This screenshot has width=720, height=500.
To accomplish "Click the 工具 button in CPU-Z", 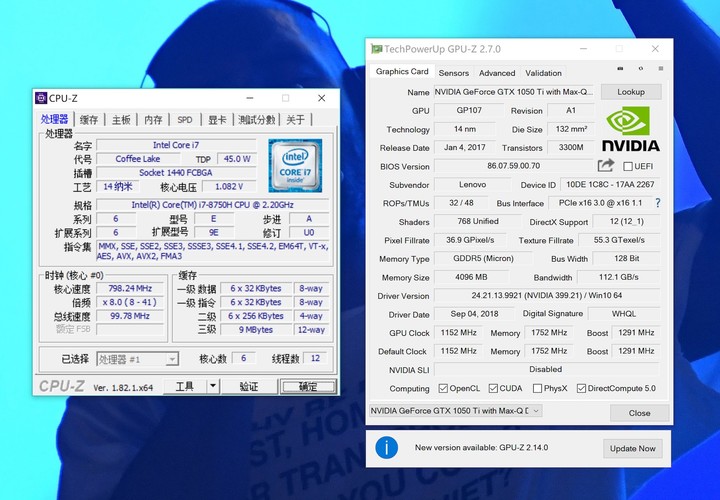I will pos(185,386).
